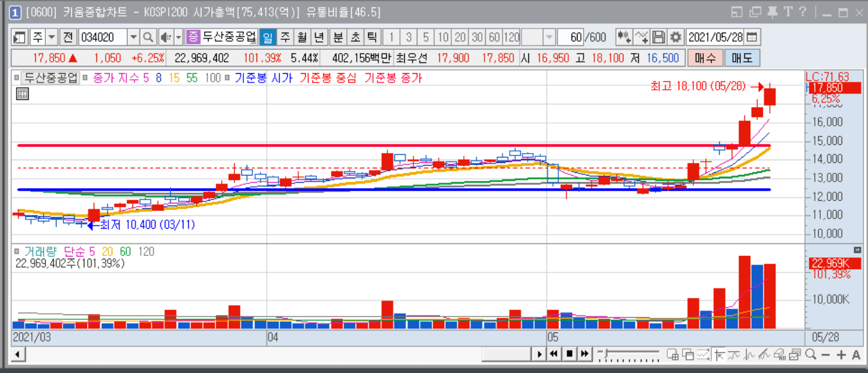
Task: Click the fast-forward playback button
Action: pyautogui.click(x=585, y=354)
